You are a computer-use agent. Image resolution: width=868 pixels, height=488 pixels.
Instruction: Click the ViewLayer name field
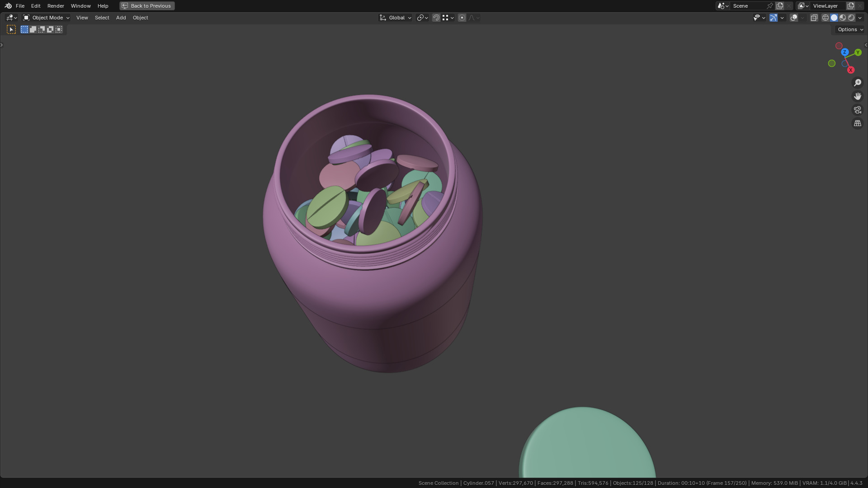828,6
